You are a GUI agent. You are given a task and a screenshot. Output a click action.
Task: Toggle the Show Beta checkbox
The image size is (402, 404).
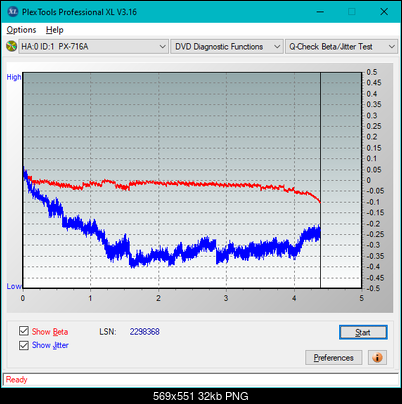pos(24,331)
